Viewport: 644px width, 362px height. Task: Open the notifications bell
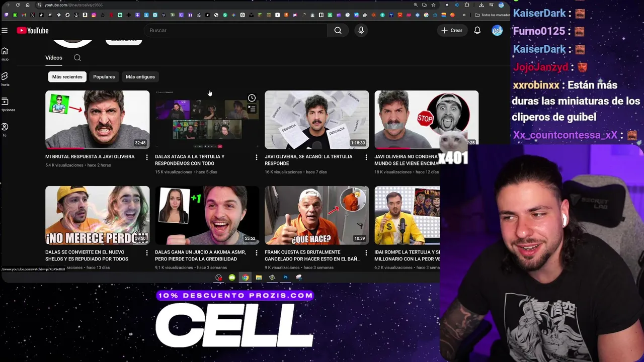coord(477,31)
